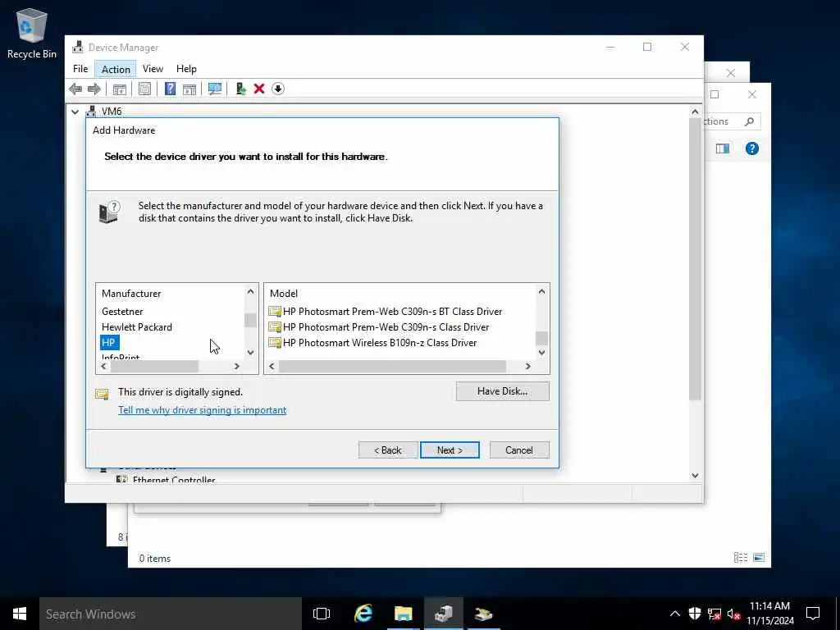This screenshot has width=840, height=630.
Task: Click the < Back button
Action: pos(388,450)
